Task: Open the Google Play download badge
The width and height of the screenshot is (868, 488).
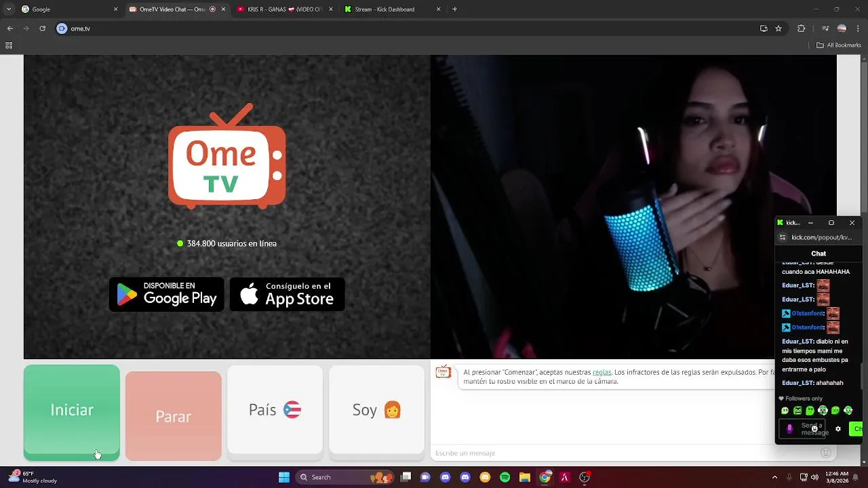Action: 167,294
